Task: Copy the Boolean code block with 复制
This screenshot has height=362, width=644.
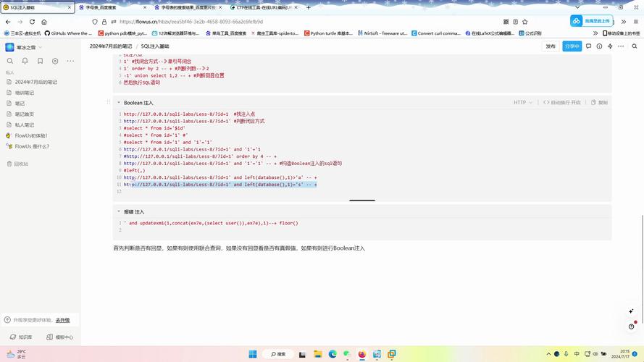Action: [x=600, y=103]
